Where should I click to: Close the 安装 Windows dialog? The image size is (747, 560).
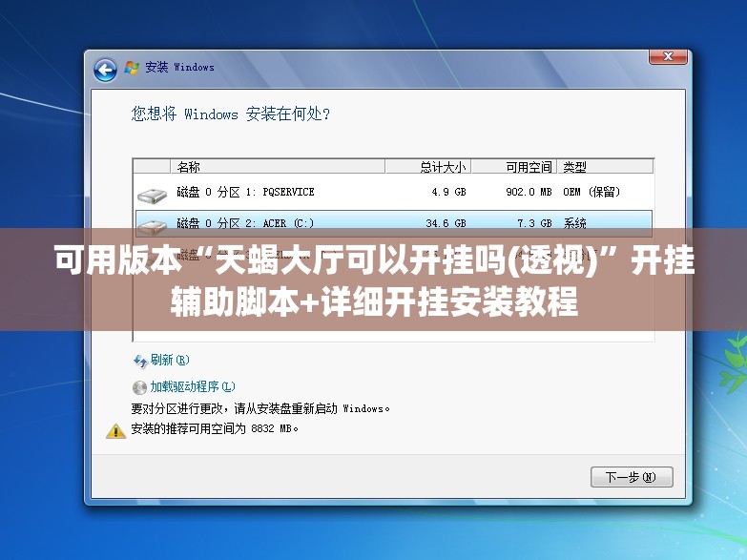click(x=668, y=56)
